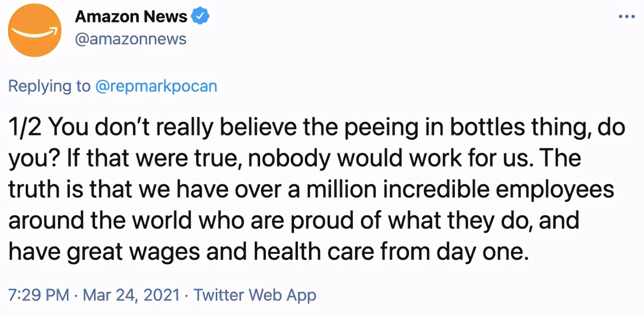Click the @amazonnews handle
This screenshot has height=317, width=644.
click(131, 38)
